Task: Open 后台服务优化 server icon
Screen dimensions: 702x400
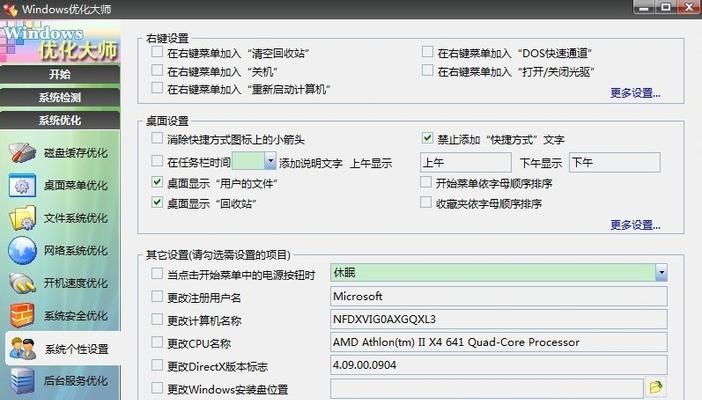Action: click(x=22, y=381)
